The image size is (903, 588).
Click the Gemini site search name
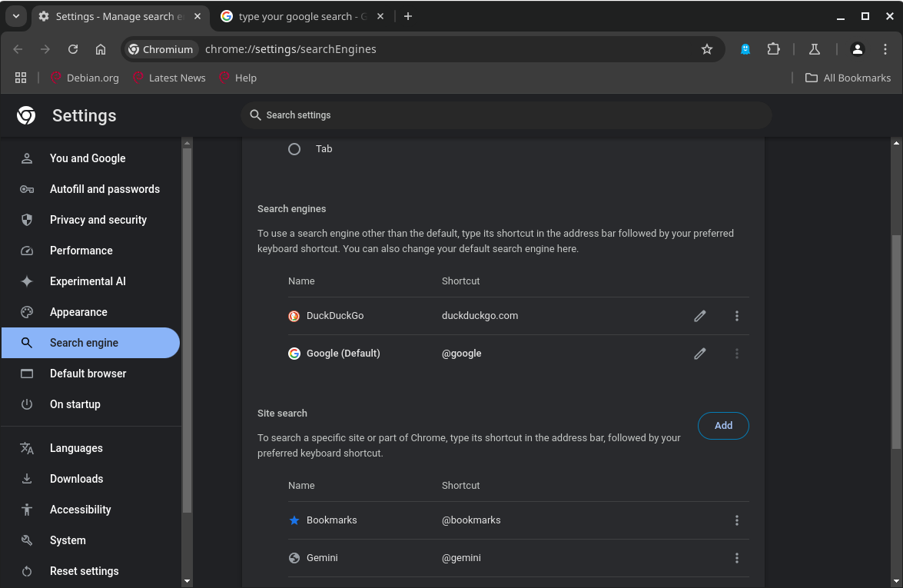pyautogui.click(x=322, y=558)
